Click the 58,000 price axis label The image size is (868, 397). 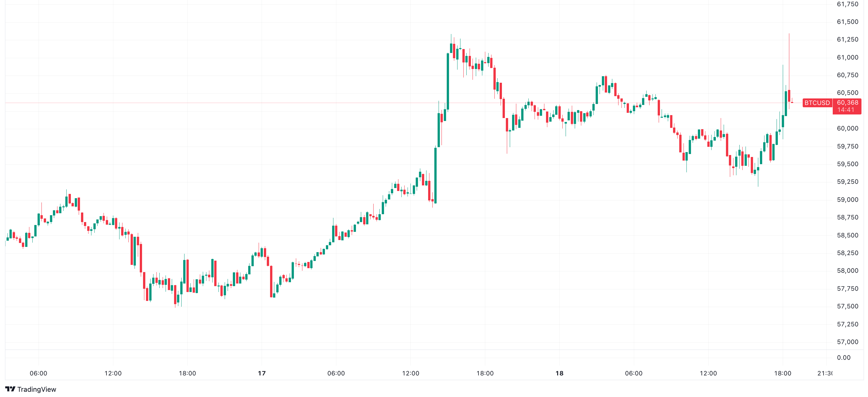point(847,271)
